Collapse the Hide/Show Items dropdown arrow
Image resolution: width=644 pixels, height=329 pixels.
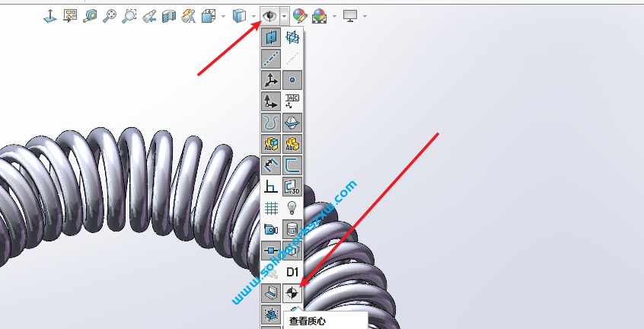click(285, 17)
